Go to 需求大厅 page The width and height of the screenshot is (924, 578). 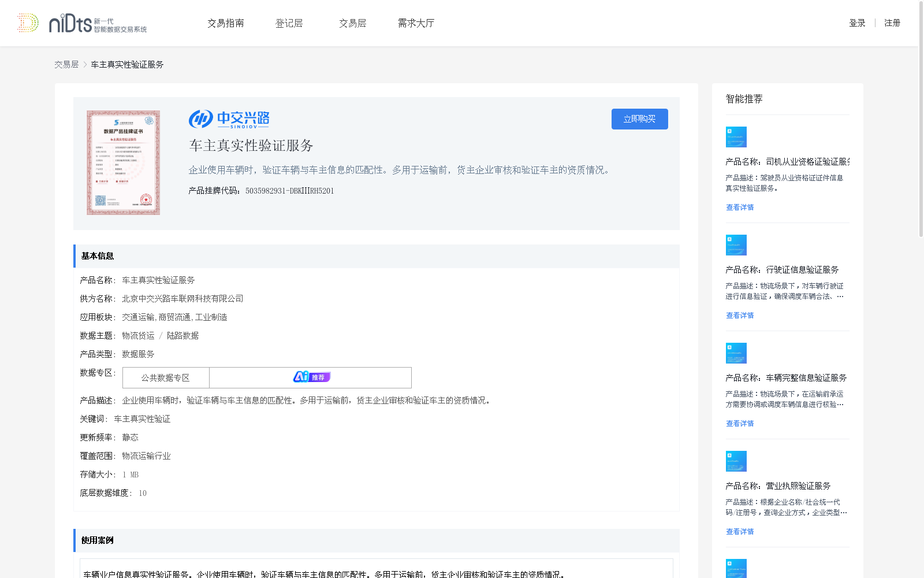point(416,23)
